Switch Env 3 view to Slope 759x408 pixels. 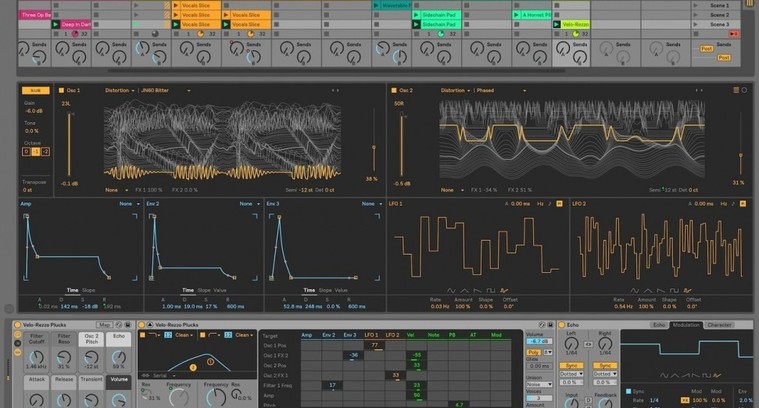click(325, 290)
